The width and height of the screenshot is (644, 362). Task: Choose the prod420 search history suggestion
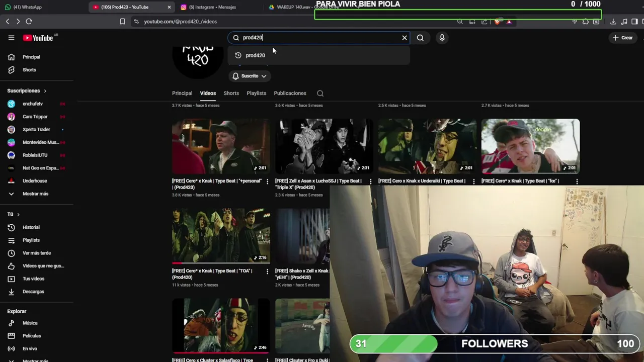[x=318, y=55]
